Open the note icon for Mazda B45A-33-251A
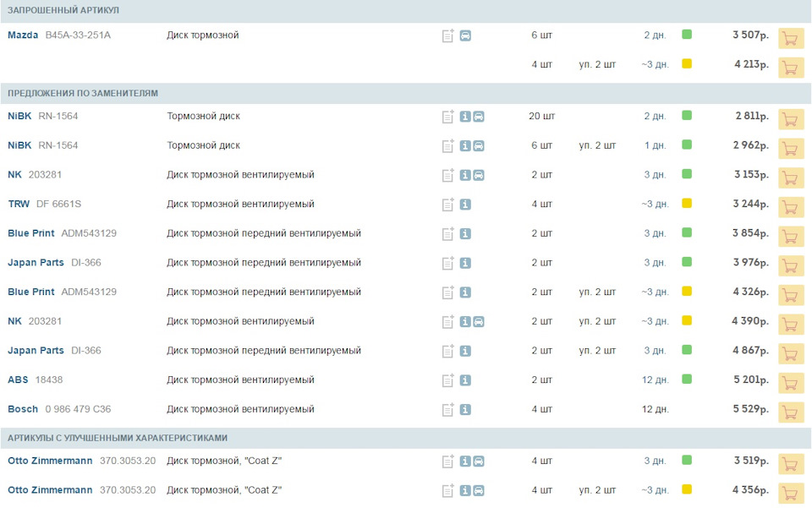This screenshot has height=508, width=812. pos(448,36)
